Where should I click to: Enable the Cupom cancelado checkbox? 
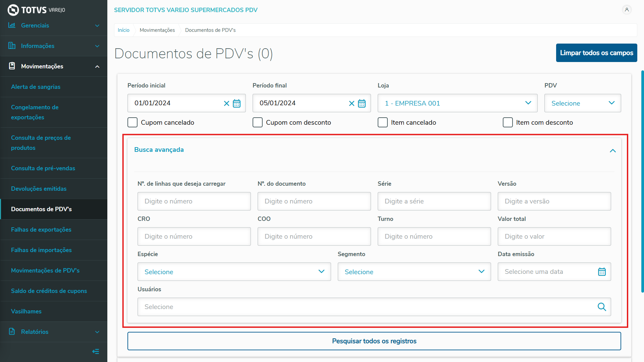pos(132,122)
